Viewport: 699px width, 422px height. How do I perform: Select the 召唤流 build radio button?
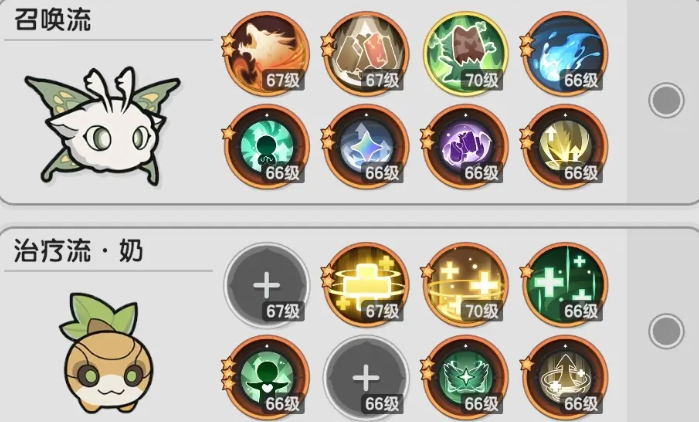tap(666, 100)
